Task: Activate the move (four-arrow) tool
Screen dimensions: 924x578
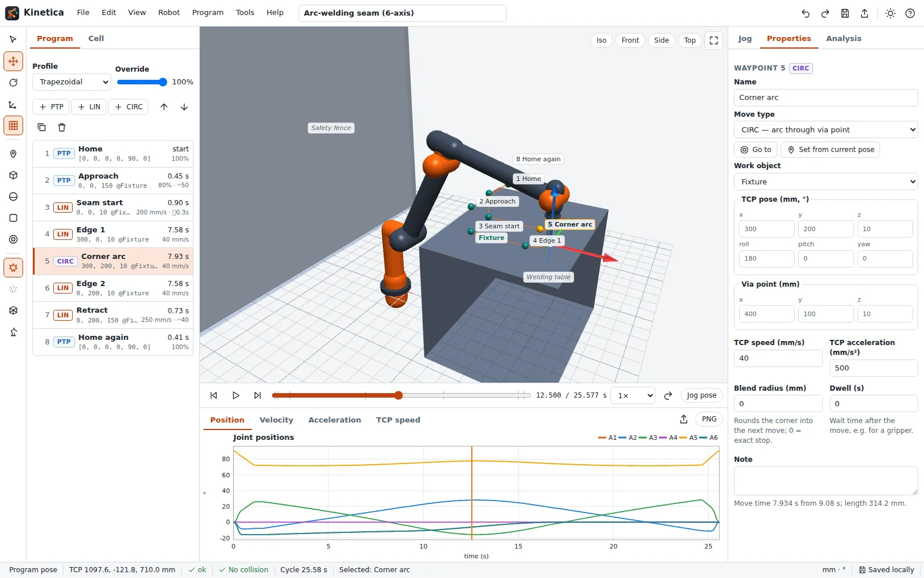Action: pyautogui.click(x=13, y=61)
